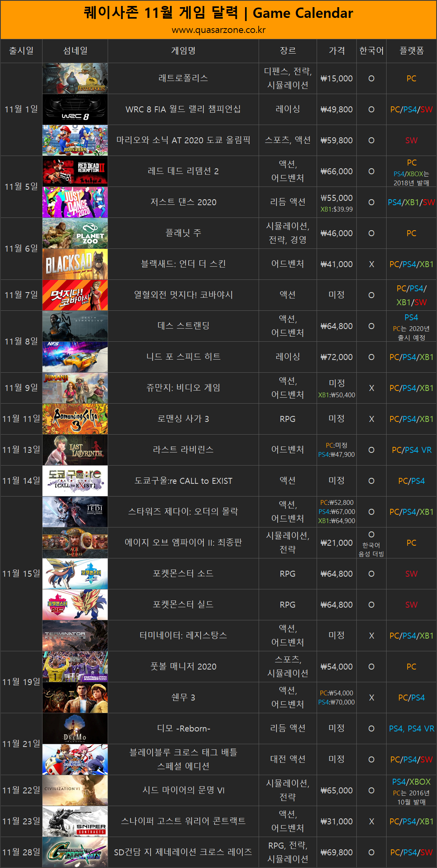The width and height of the screenshot is (437, 868).
Task: Select the SD Gundam G Generation thumbnail
Action: point(75,853)
